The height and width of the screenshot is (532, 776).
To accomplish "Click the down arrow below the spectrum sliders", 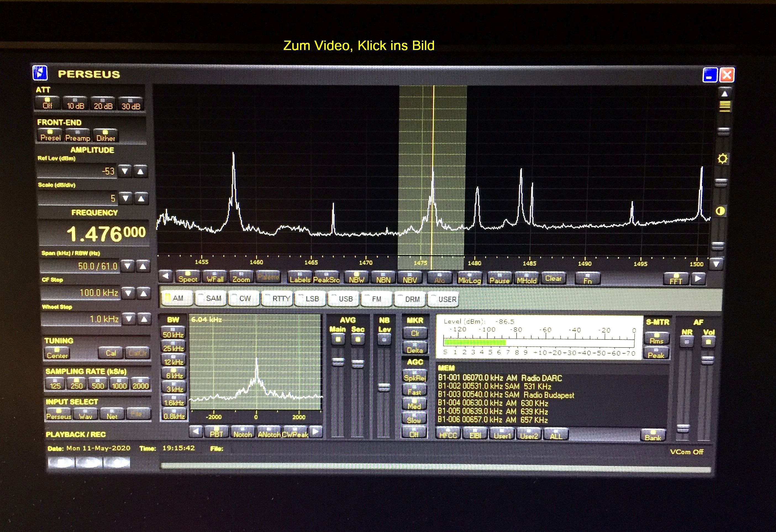I will pos(717,264).
